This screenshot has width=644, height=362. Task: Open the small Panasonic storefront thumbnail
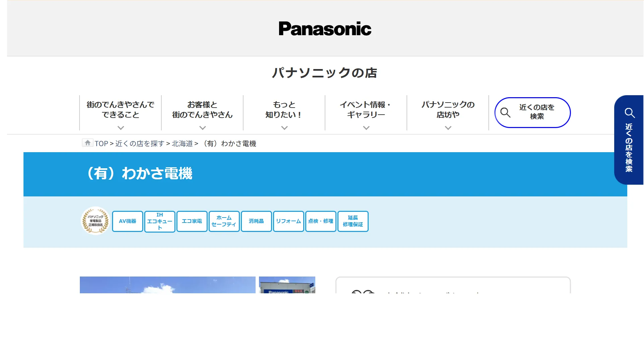tap(287, 285)
